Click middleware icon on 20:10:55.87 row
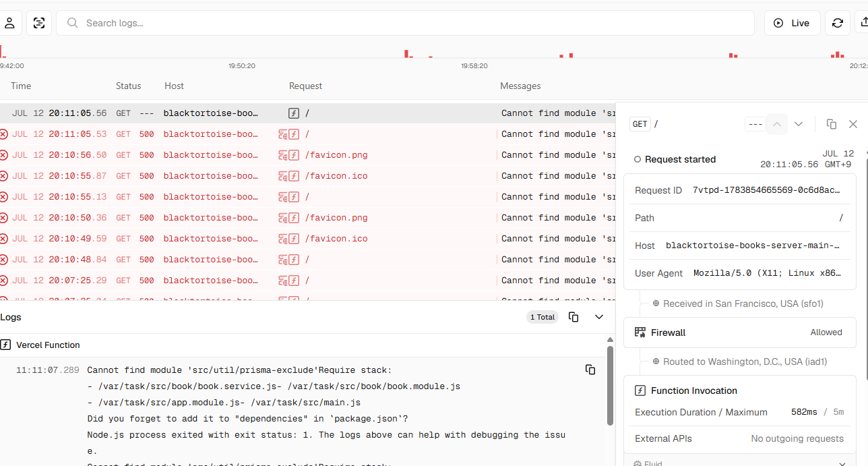The height and width of the screenshot is (466, 868). (x=284, y=176)
